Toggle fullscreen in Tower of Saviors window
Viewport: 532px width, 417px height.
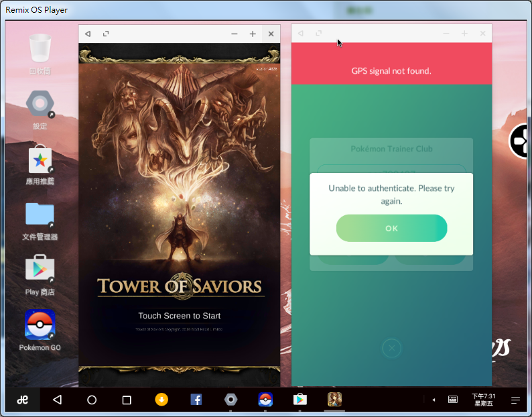click(x=106, y=34)
